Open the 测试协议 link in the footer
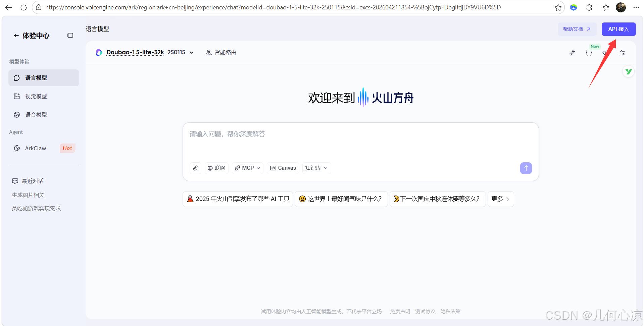 pos(425,312)
